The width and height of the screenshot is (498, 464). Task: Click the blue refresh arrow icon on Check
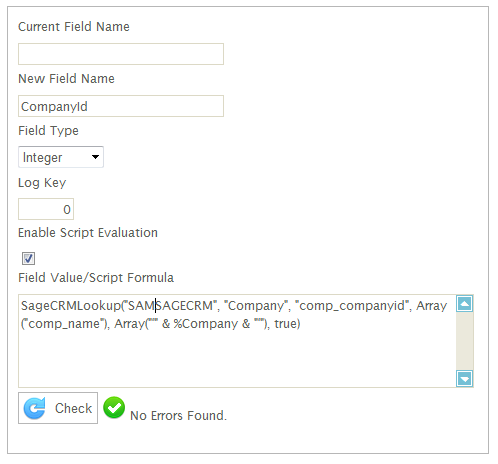point(34,408)
